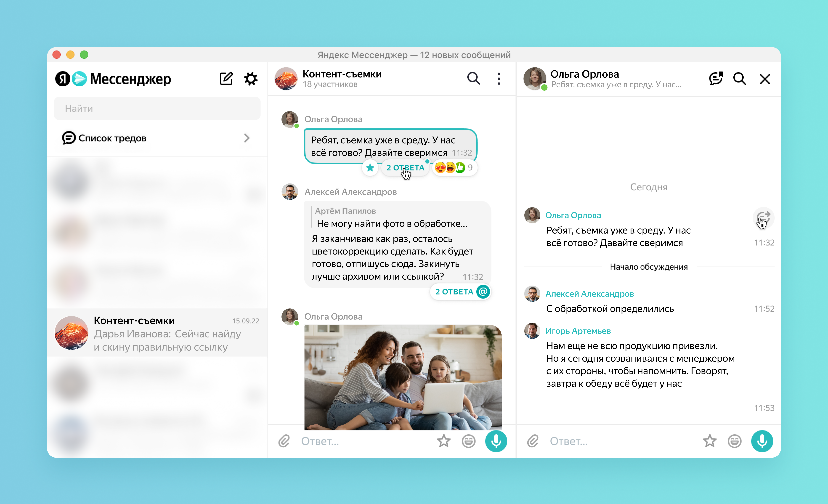This screenshot has height=504, width=828.
Task: Click the search field Найти
Action: click(x=157, y=108)
